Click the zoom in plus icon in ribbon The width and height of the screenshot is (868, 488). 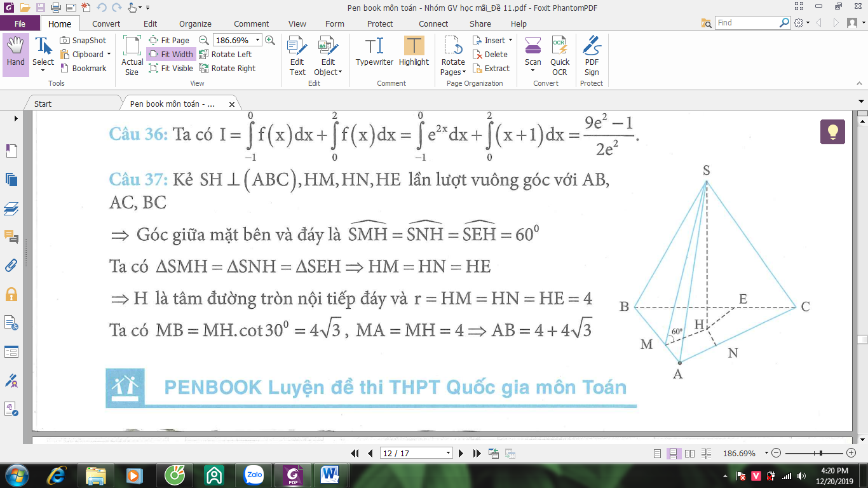(x=270, y=40)
